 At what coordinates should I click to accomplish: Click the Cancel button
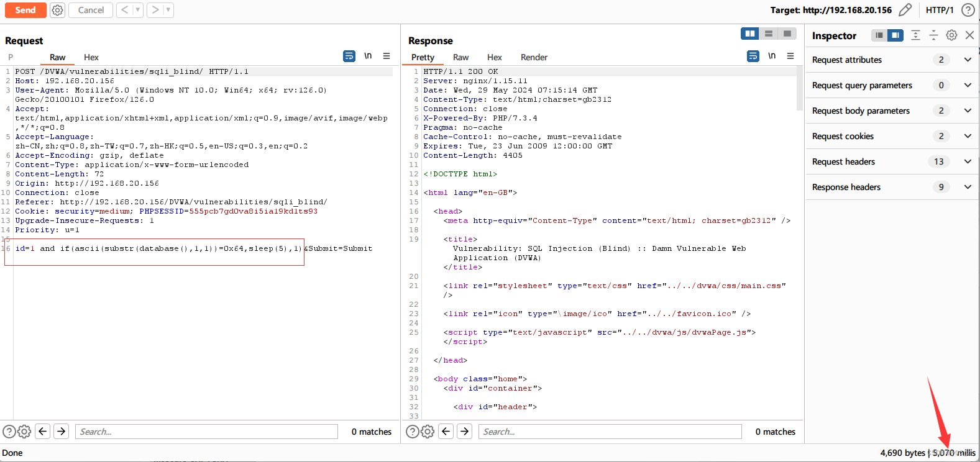(91, 10)
